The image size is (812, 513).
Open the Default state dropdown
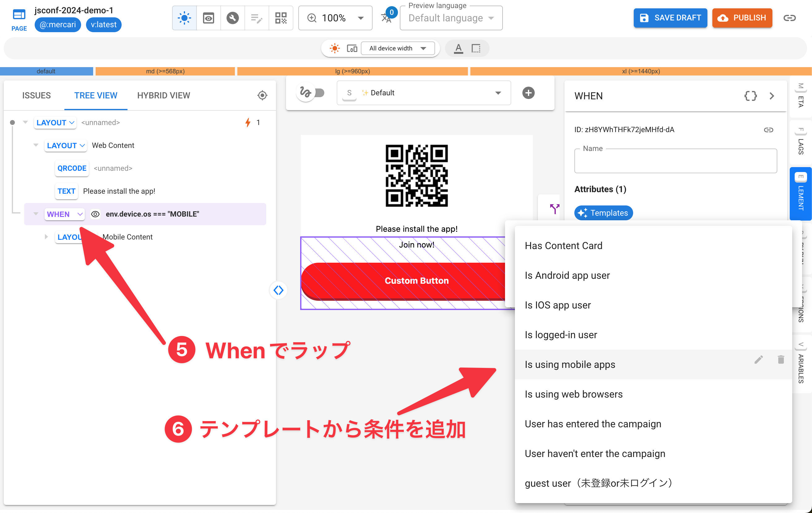[424, 93]
